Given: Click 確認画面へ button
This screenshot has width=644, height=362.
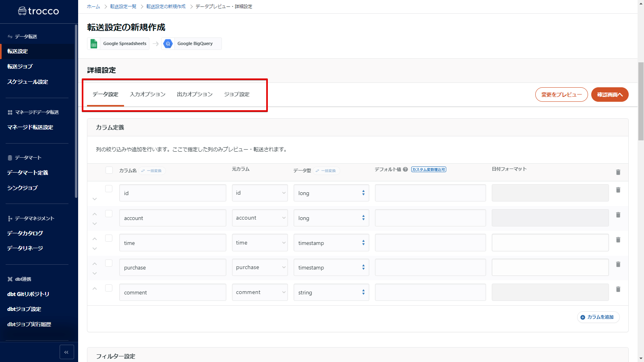Looking at the screenshot, I should [x=610, y=95].
